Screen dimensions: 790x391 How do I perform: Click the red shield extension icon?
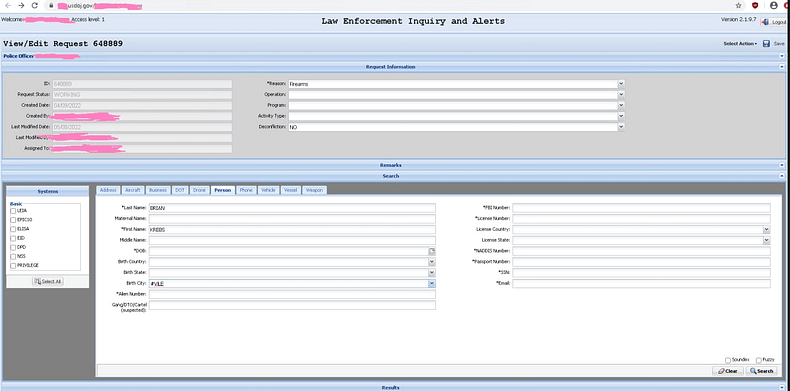tap(755, 6)
